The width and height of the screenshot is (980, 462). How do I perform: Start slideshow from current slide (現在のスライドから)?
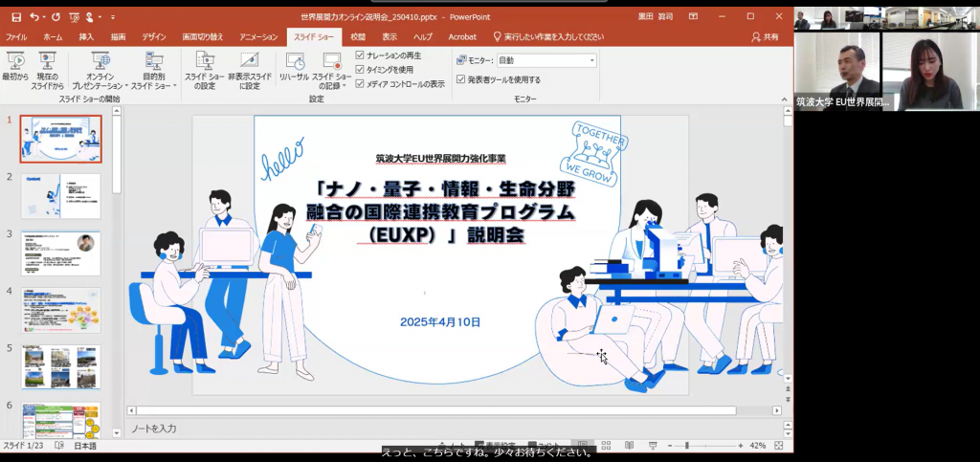pos(47,69)
